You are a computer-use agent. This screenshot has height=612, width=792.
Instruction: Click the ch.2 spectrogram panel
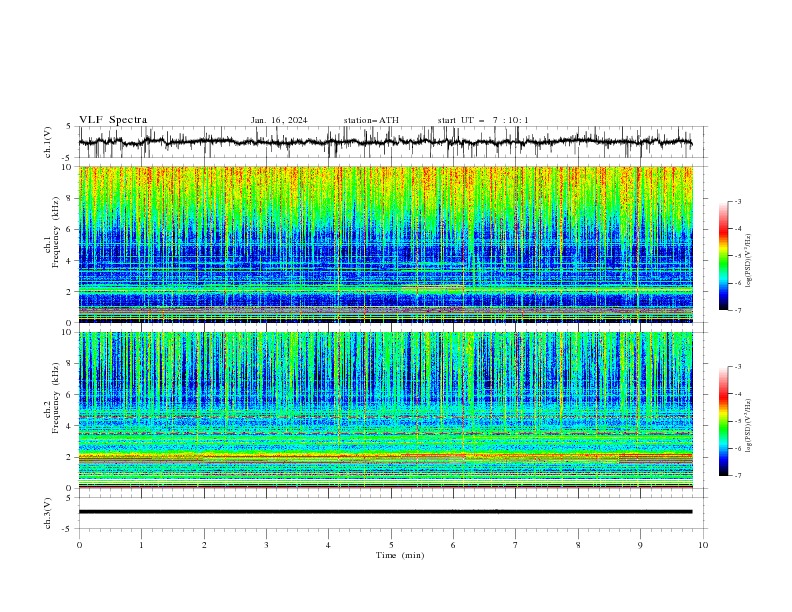[x=386, y=410]
